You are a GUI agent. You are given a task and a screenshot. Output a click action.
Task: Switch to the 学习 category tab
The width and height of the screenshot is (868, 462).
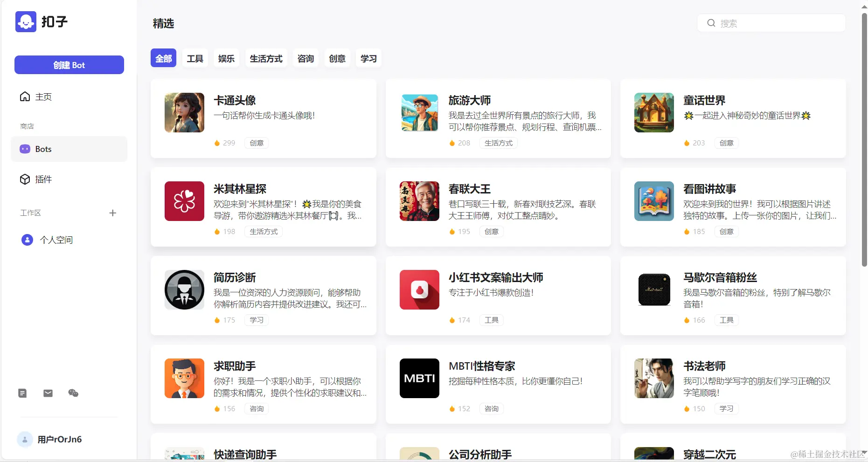368,58
